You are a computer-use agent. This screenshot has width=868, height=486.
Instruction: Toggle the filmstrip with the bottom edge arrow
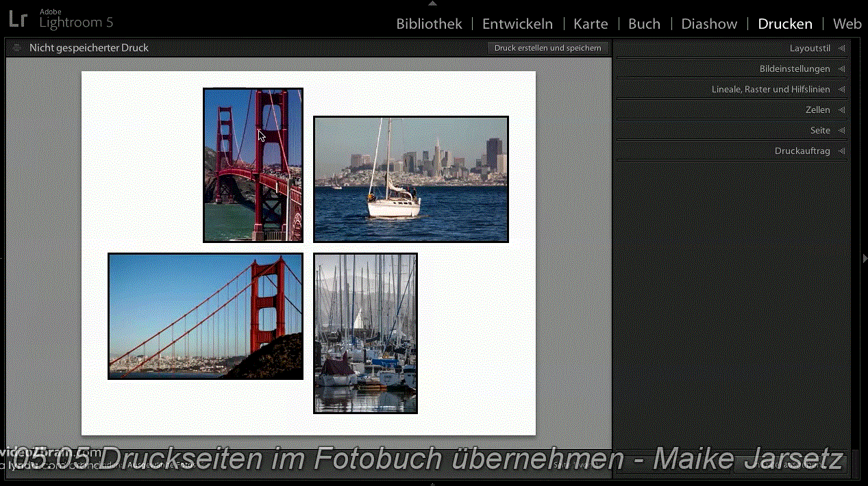[x=432, y=483]
